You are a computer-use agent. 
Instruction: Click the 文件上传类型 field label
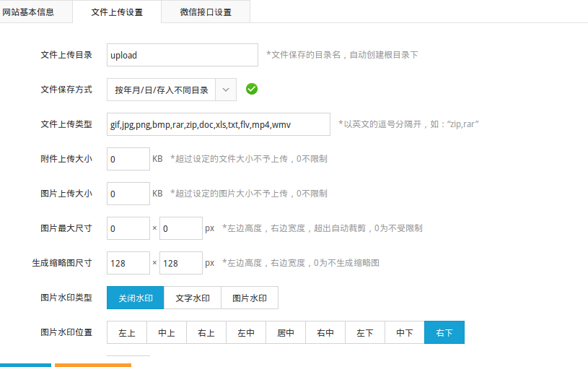click(x=66, y=124)
